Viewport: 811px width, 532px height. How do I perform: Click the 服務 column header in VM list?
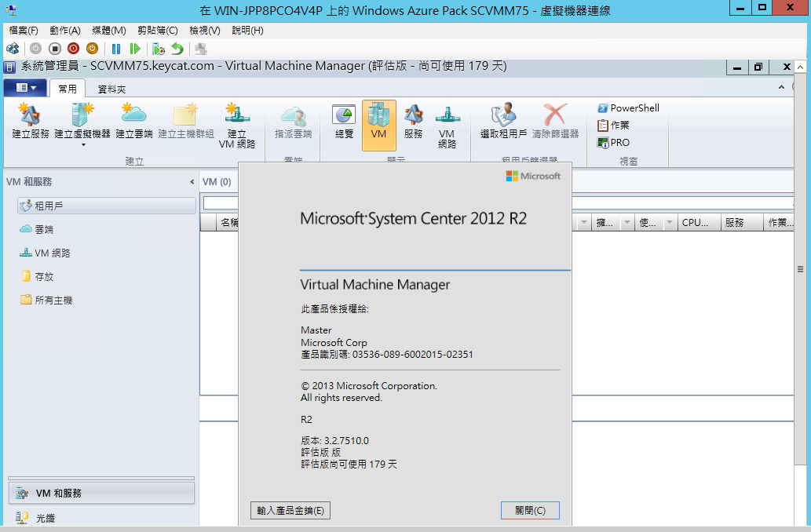tap(742, 223)
